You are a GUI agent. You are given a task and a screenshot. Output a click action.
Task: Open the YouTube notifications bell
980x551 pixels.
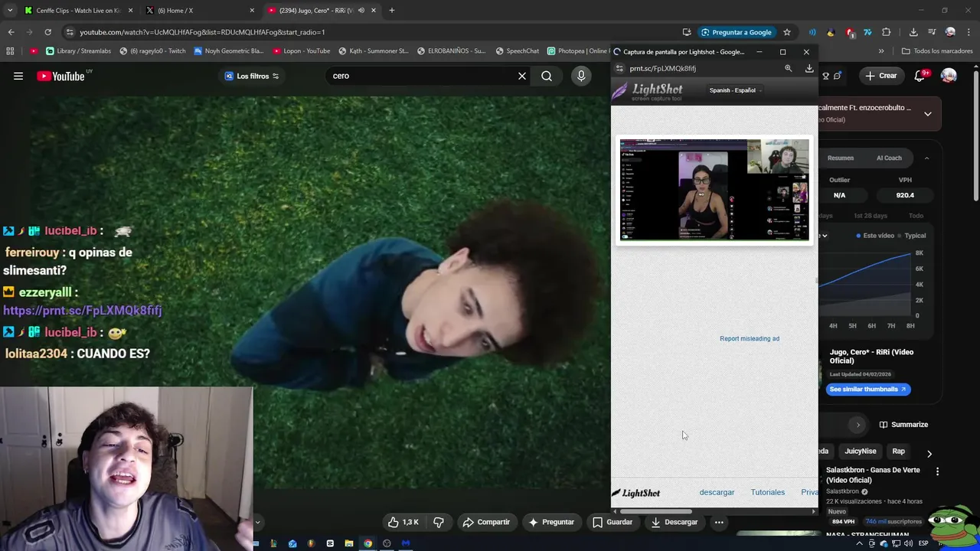tap(920, 76)
